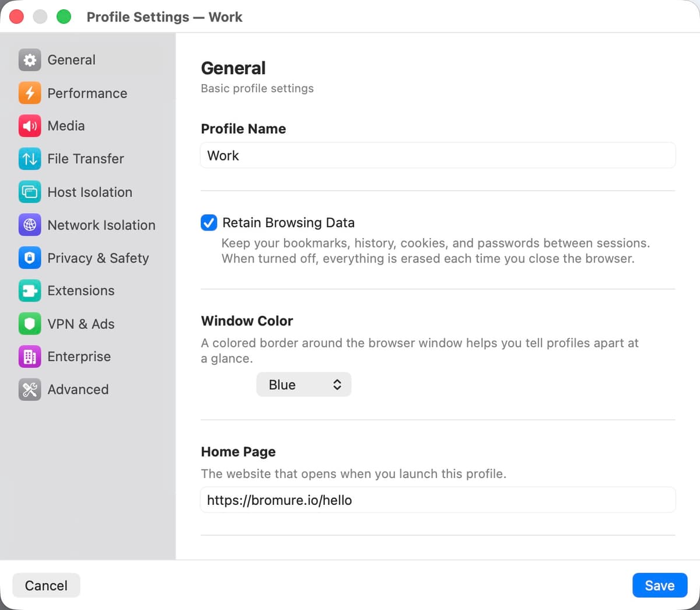
Task: Open the Advanced section
Action: (87, 389)
